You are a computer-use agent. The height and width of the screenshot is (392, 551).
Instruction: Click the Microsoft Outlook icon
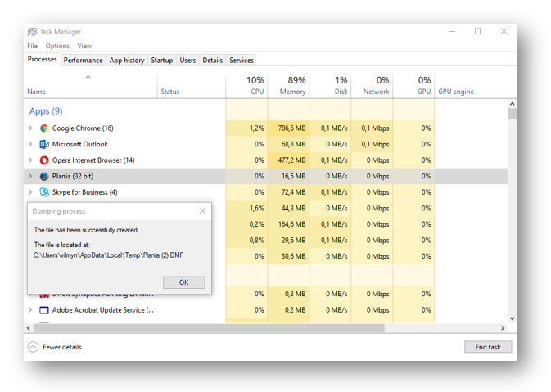44,144
